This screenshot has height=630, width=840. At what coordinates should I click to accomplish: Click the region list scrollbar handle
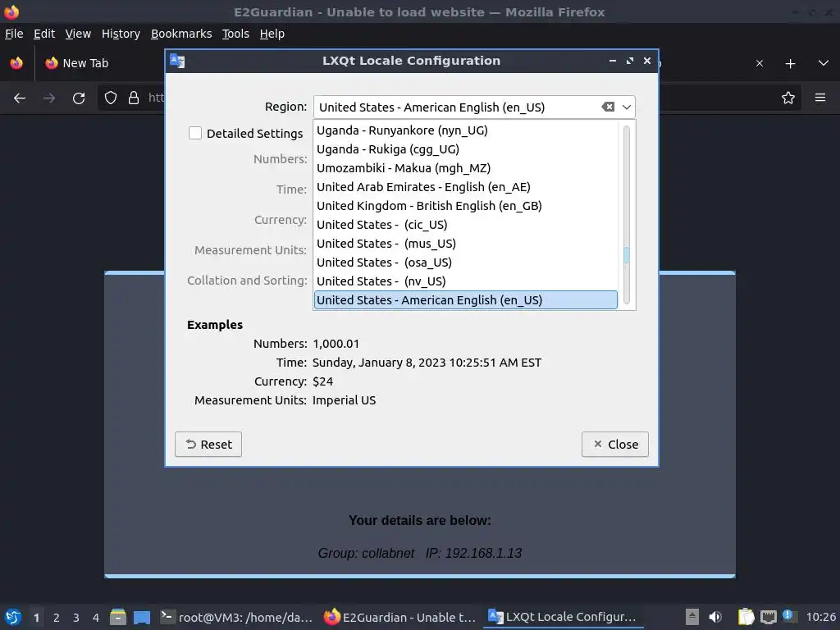click(x=626, y=255)
